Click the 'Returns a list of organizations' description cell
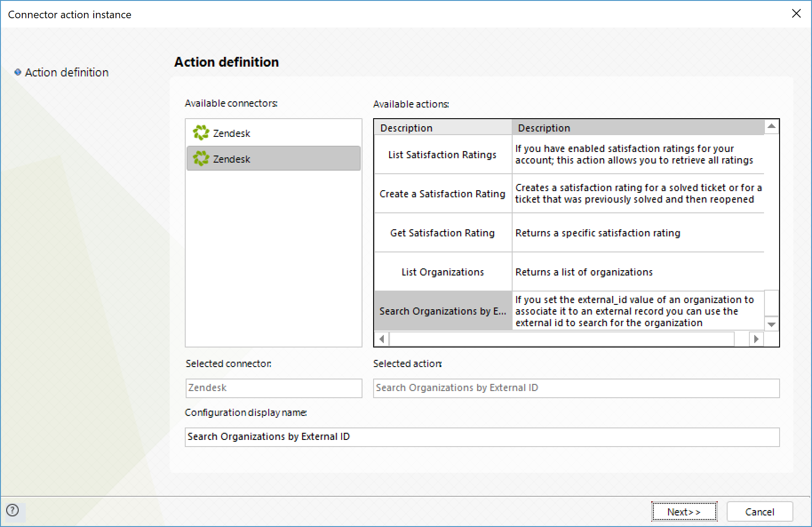Screen dimensions: 812x527 point(638,272)
